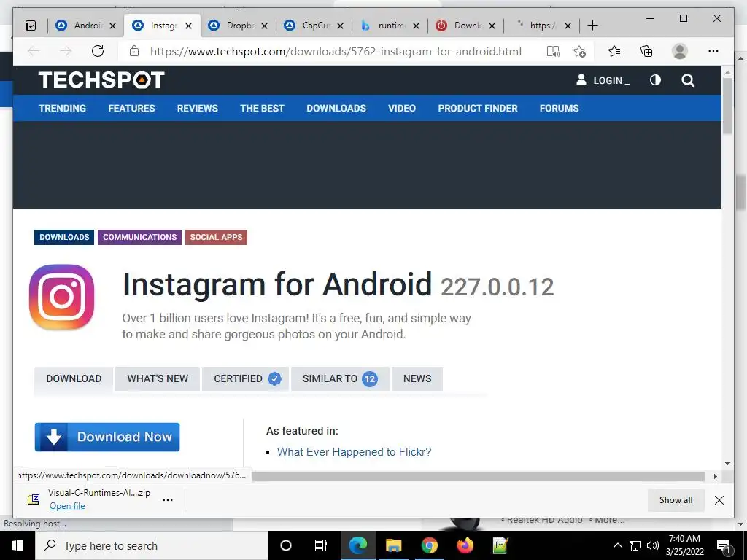Click the Instagram app logo

point(61,297)
